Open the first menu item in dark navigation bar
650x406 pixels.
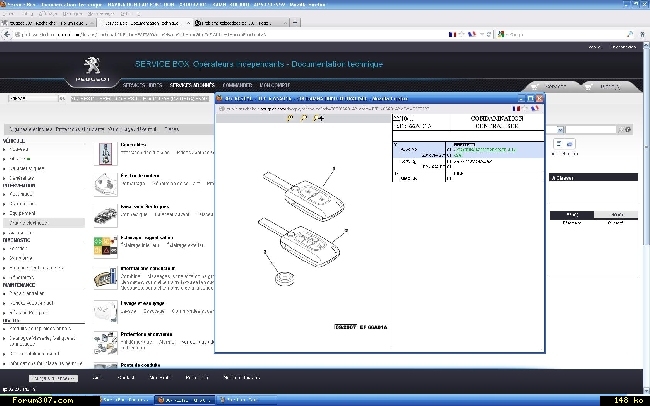(142, 85)
